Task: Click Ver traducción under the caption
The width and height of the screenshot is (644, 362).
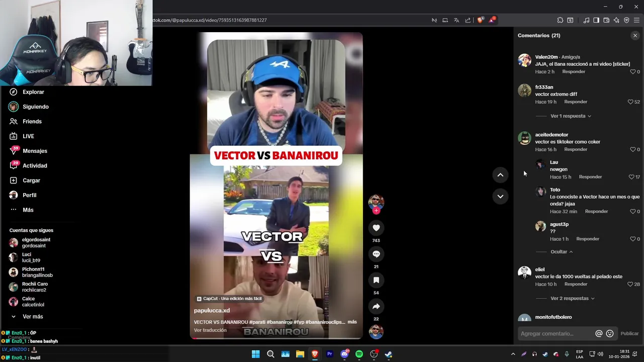Action: coord(210,330)
